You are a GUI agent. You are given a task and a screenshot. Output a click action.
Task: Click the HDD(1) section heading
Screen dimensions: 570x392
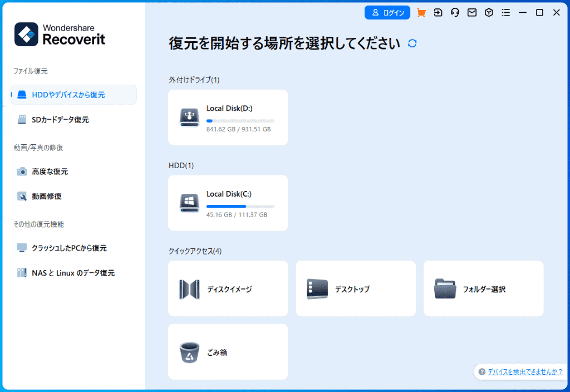[x=181, y=165]
